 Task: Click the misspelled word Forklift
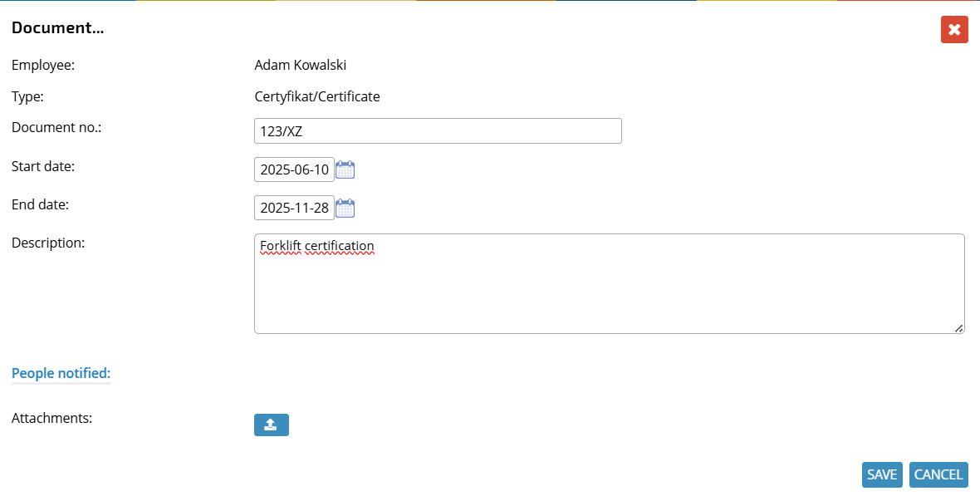[281, 246]
